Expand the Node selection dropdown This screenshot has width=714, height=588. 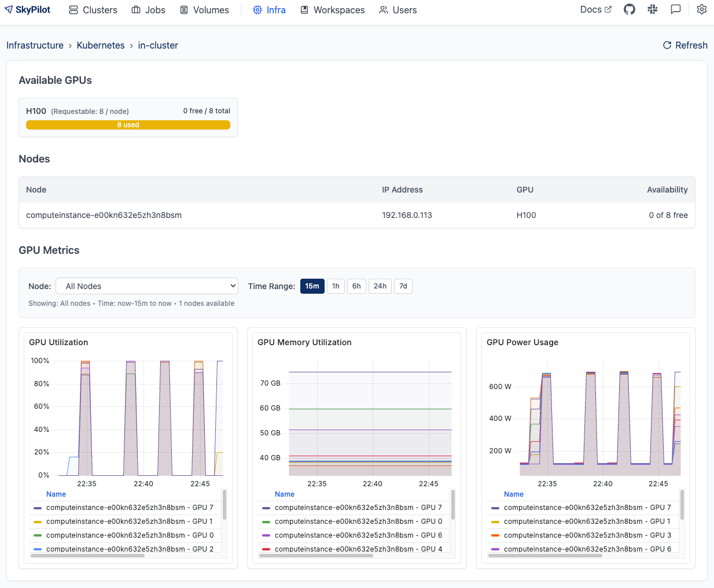(147, 286)
